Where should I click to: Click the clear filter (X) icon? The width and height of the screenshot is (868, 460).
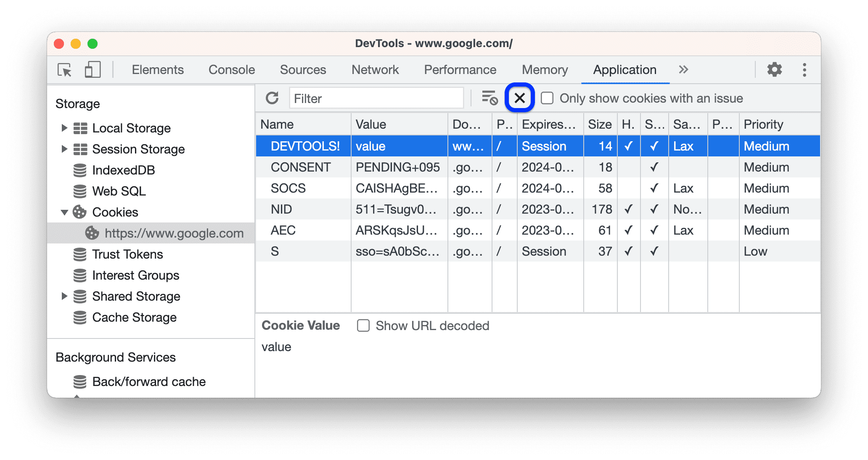click(x=519, y=98)
